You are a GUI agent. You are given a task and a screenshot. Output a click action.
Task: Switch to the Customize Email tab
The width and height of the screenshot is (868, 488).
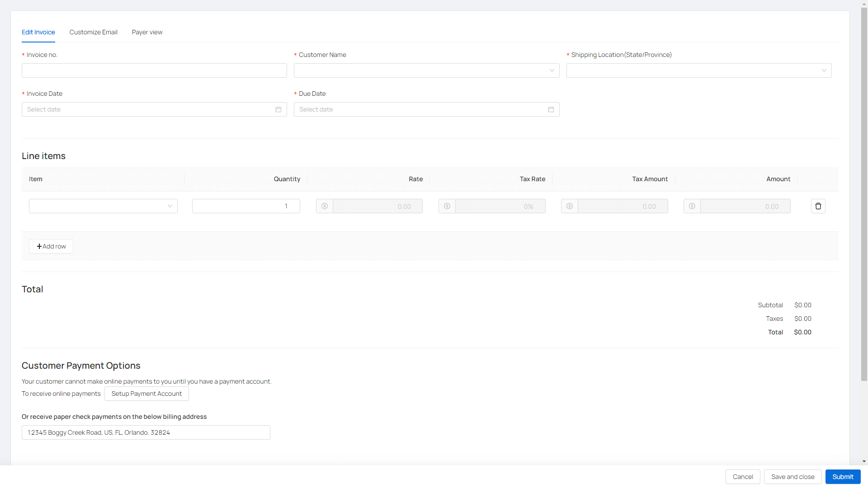tap(93, 32)
